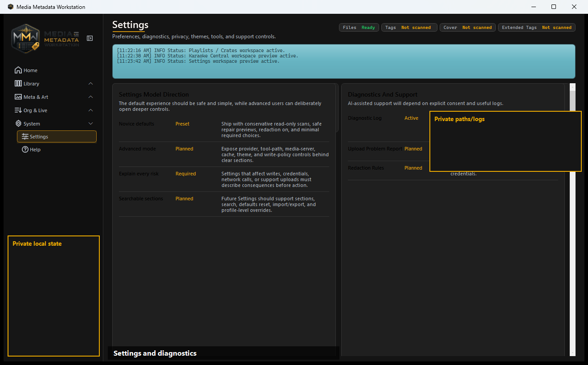This screenshot has width=588, height=365.
Task: Click the Media Metadata Workstation logo
Action: coord(45,39)
